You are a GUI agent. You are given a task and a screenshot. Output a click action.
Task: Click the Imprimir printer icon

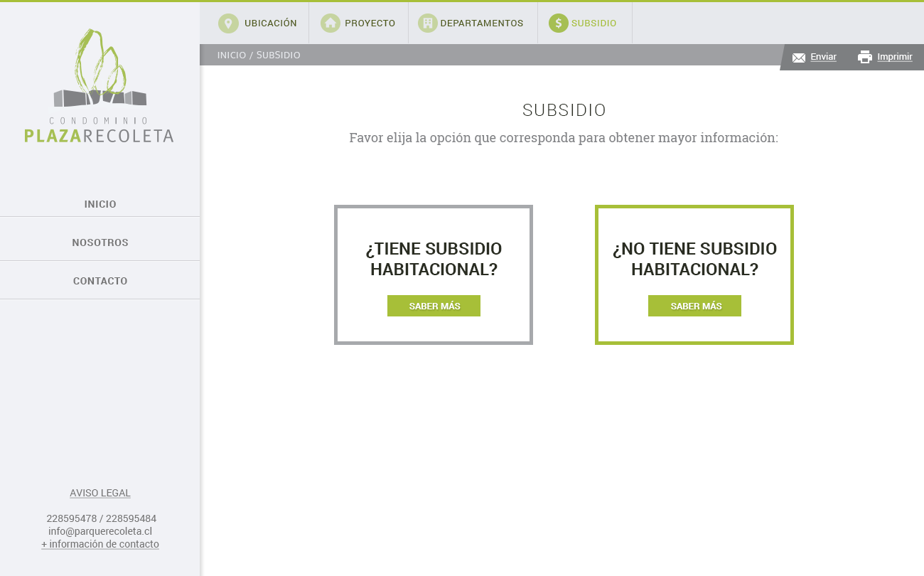pos(865,58)
